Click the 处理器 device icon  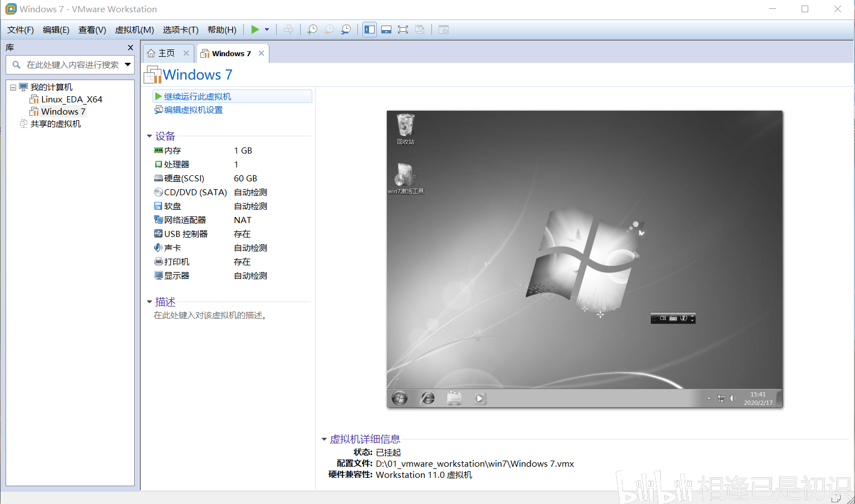159,164
